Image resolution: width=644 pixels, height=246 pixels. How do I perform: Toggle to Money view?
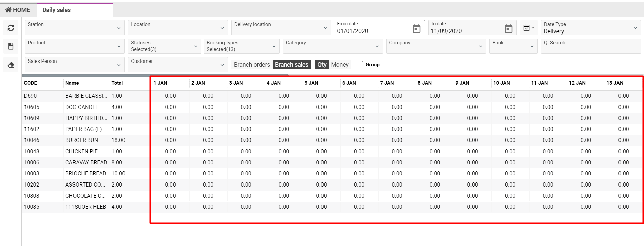[340, 65]
